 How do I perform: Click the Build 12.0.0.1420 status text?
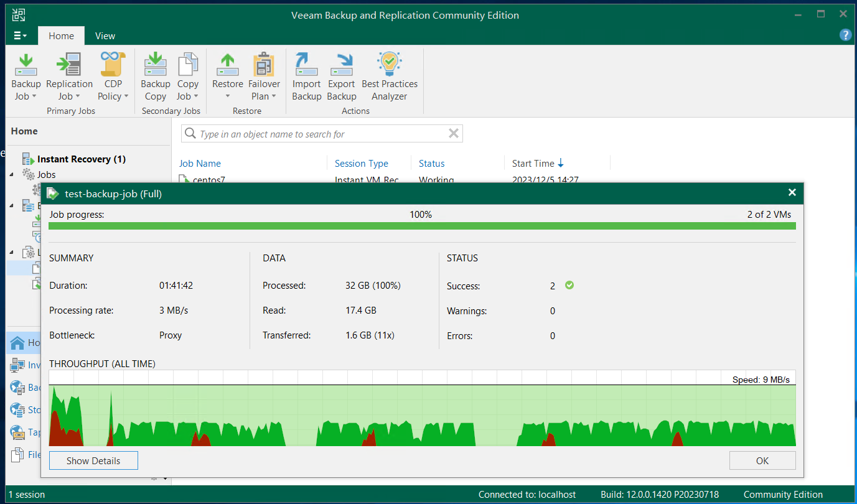(x=660, y=495)
